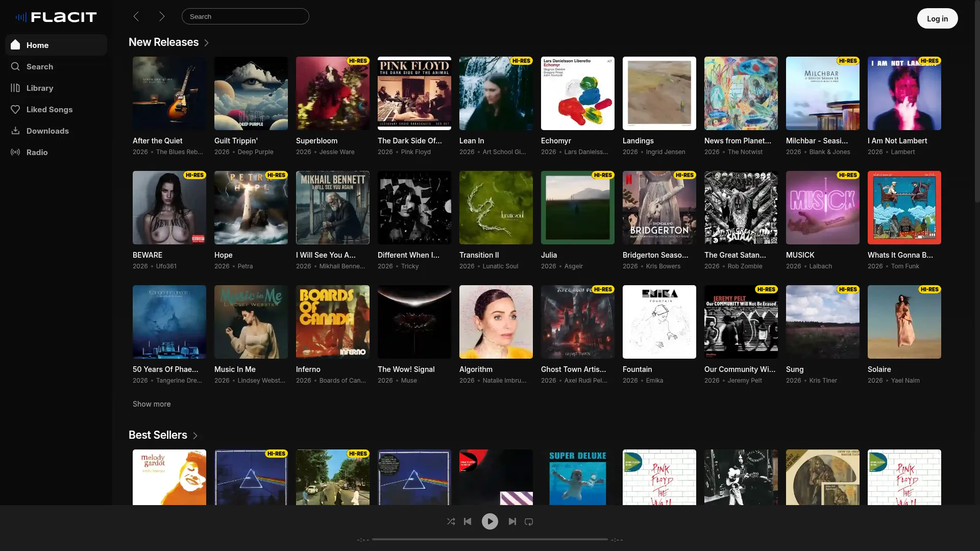This screenshot has height=551, width=980.
Task: Skip to previous track
Action: point(468,521)
